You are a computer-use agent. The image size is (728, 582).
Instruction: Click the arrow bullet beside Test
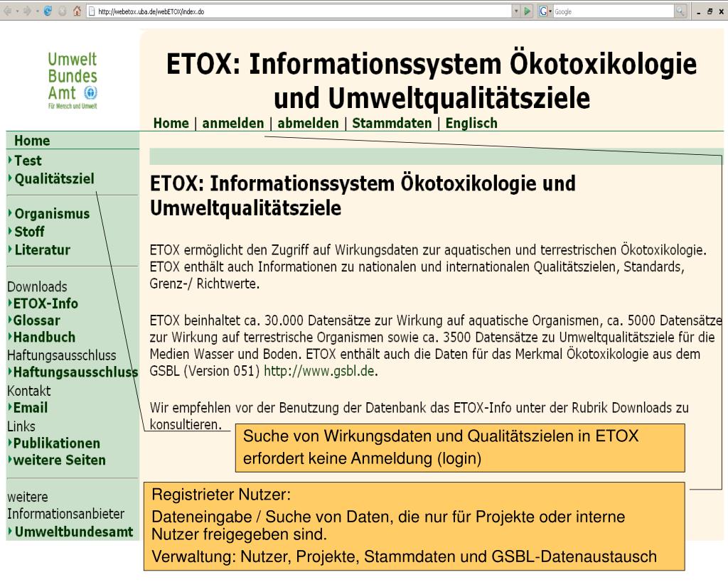pos(10,160)
